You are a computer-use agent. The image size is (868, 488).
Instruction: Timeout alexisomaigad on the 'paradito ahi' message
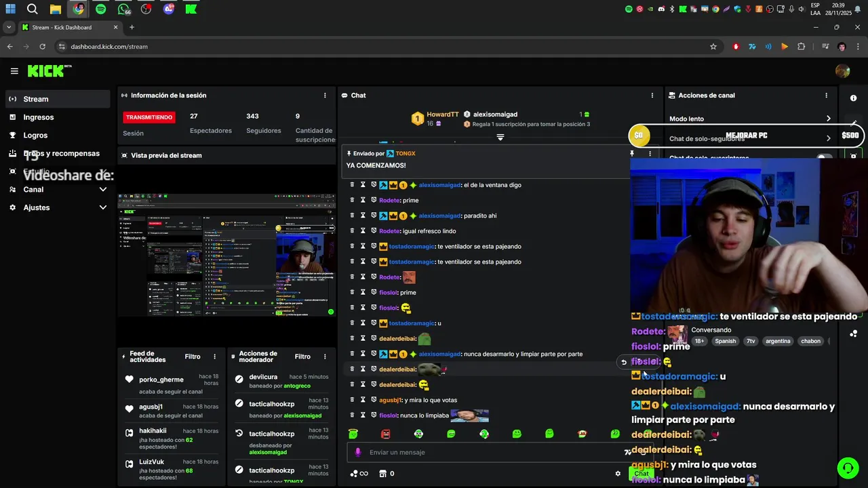pyautogui.click(x=363, y=216)
